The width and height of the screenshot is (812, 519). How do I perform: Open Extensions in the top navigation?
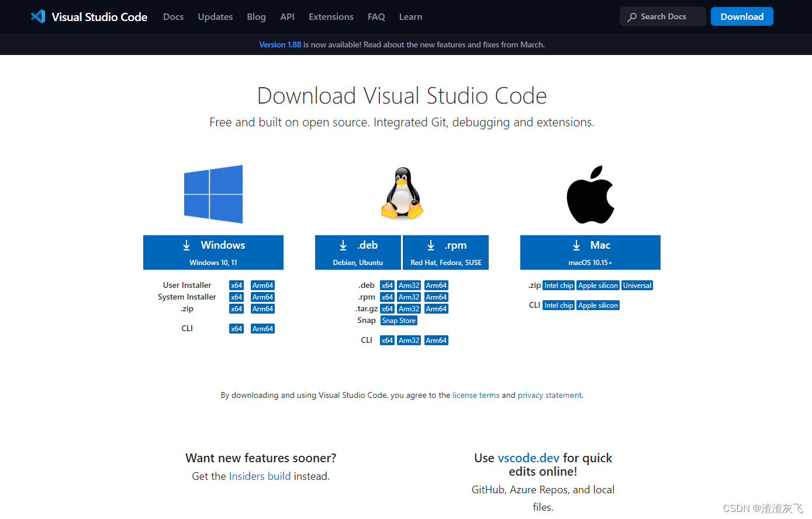[x=331, y=17]
